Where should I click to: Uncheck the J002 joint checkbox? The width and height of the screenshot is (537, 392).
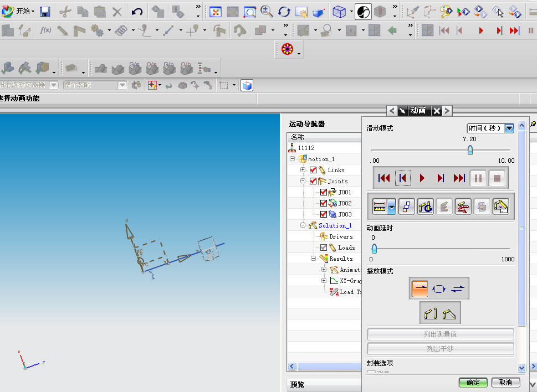pyautogui.click(x=323, y=203)
